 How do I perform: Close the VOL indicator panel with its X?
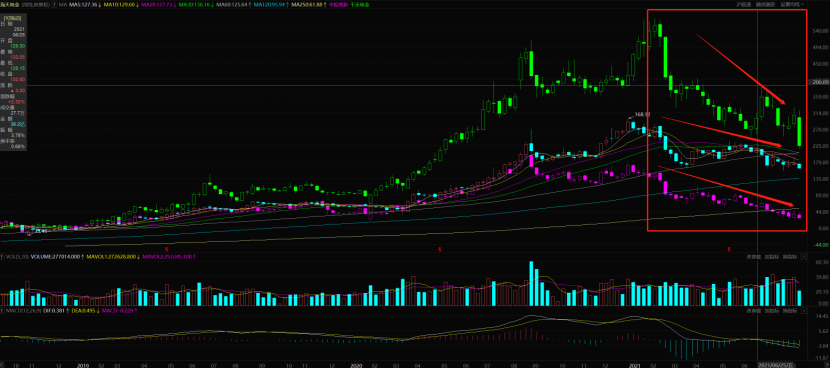click(x=804, y=257)
